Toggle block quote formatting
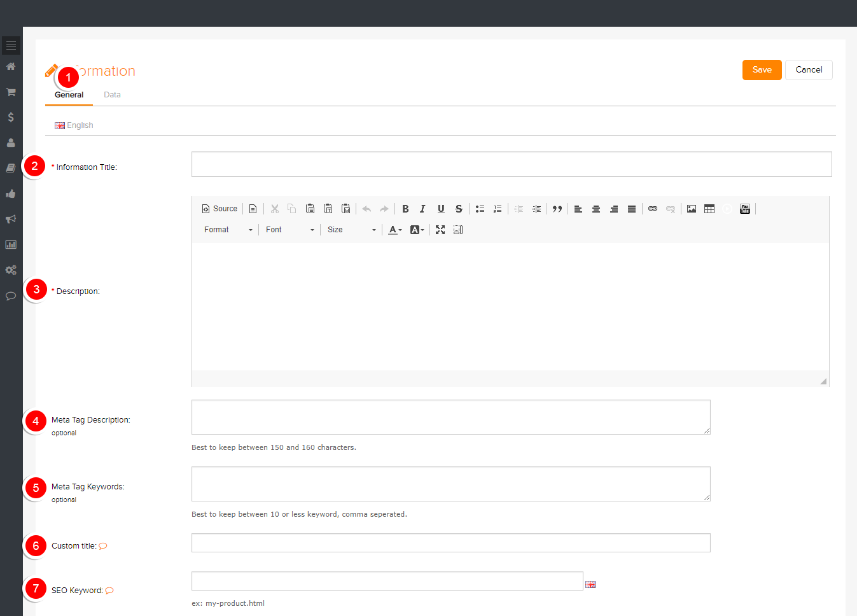The height and width of the screenshot is (616, 857). coord(557,209)
